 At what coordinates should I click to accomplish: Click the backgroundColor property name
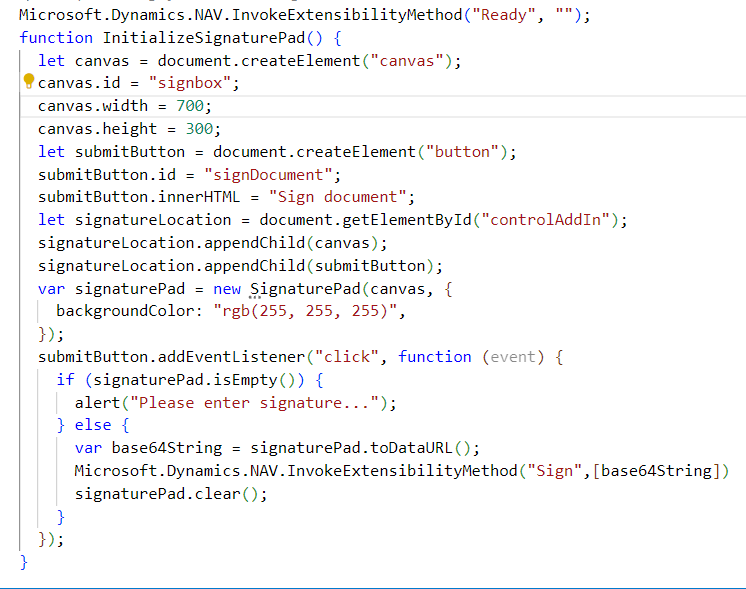(125, 311)
